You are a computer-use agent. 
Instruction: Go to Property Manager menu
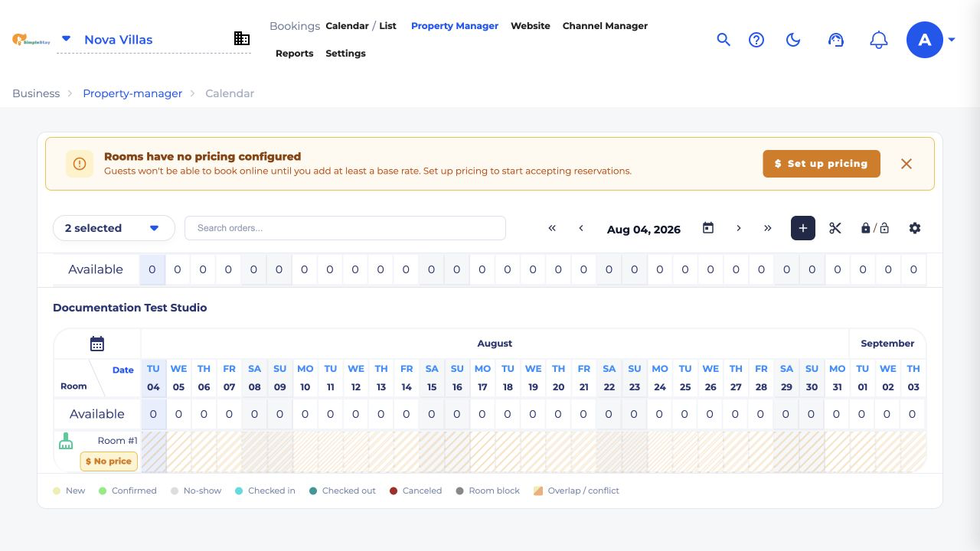click(455, 26)
